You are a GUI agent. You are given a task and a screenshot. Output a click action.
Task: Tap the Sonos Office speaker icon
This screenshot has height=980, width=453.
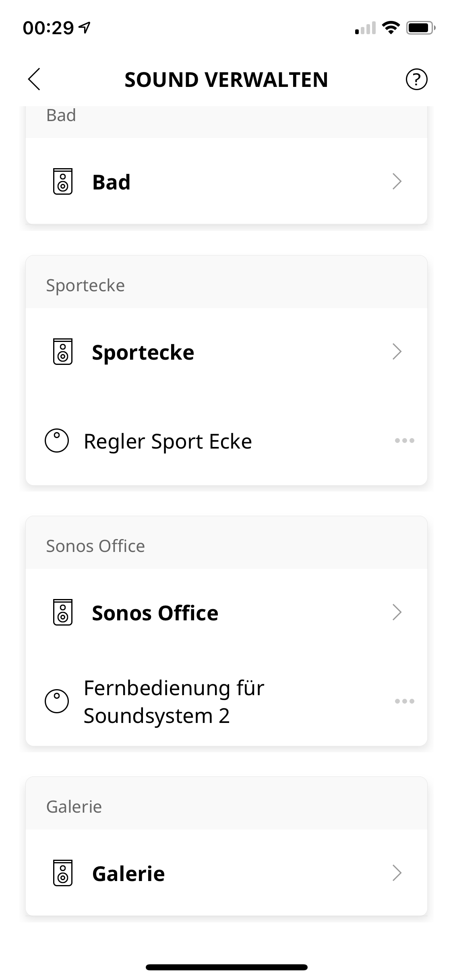point(63,612)
